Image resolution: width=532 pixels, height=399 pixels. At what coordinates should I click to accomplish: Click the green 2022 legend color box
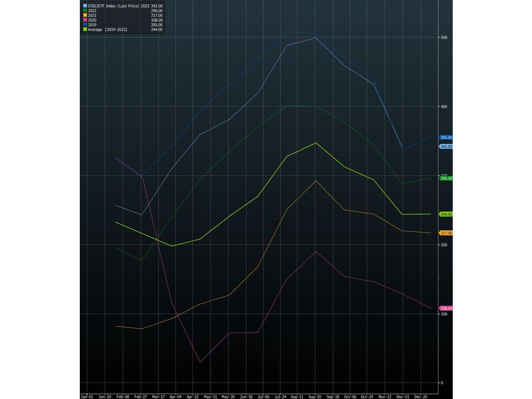pyautogui.click(x=84, y=10)
